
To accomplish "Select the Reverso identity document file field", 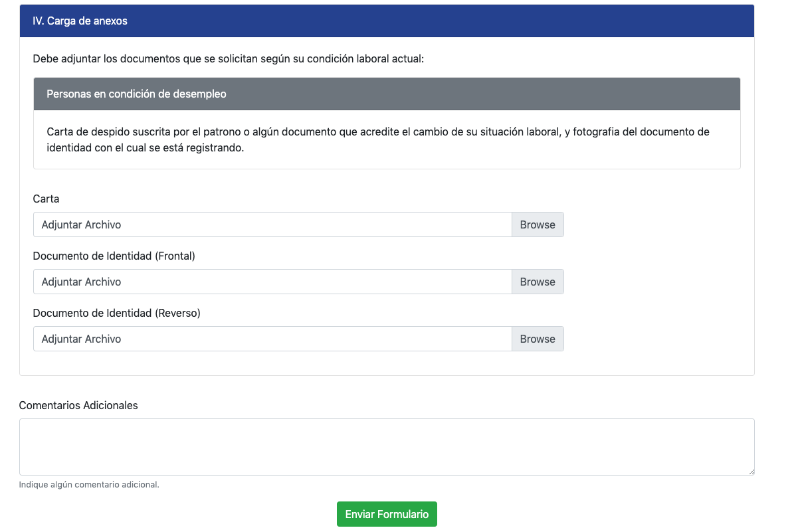I will [x=272, y=339].
